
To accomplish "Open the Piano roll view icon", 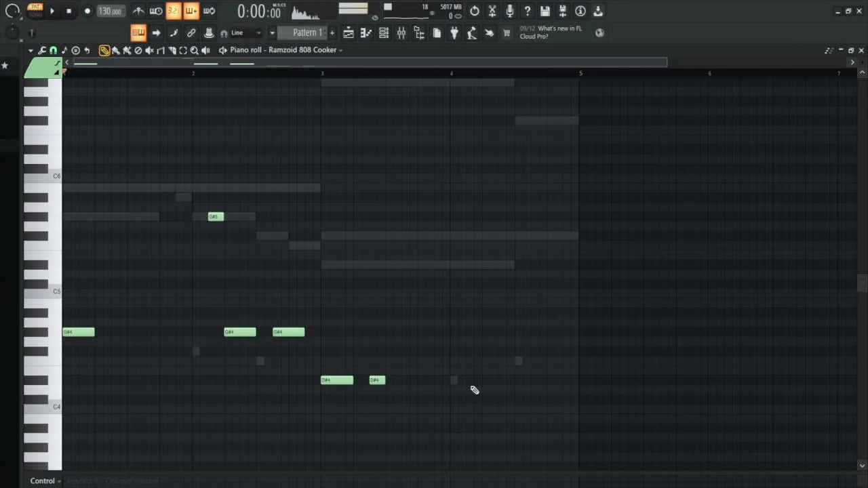I will pos(366,33).
